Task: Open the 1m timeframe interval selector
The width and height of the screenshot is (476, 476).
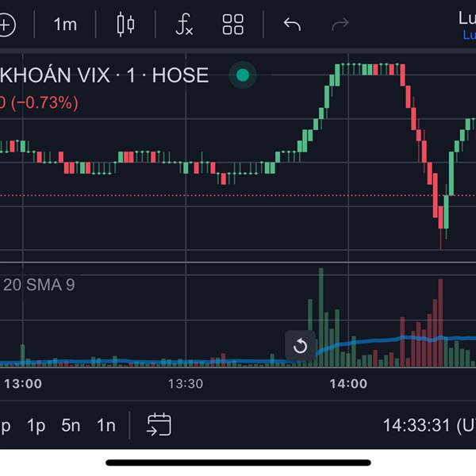Action: pyautogui.click(x=65, y=24)
